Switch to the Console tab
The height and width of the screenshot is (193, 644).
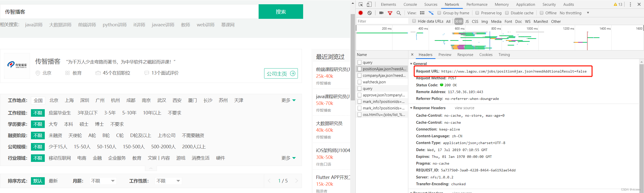pos(410,5)
